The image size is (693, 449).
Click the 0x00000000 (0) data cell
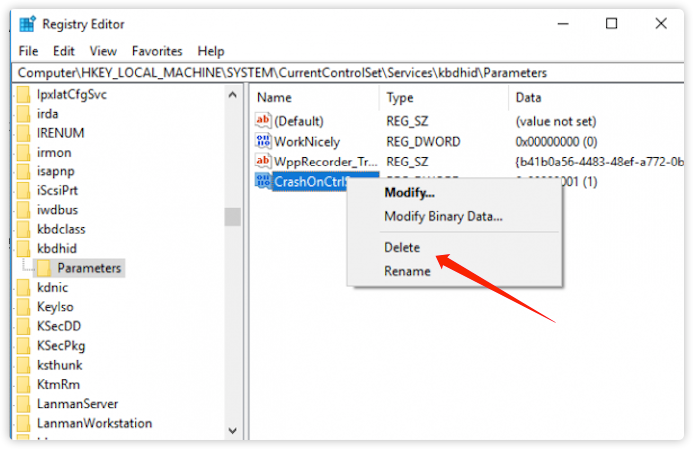tap(556, 141)
